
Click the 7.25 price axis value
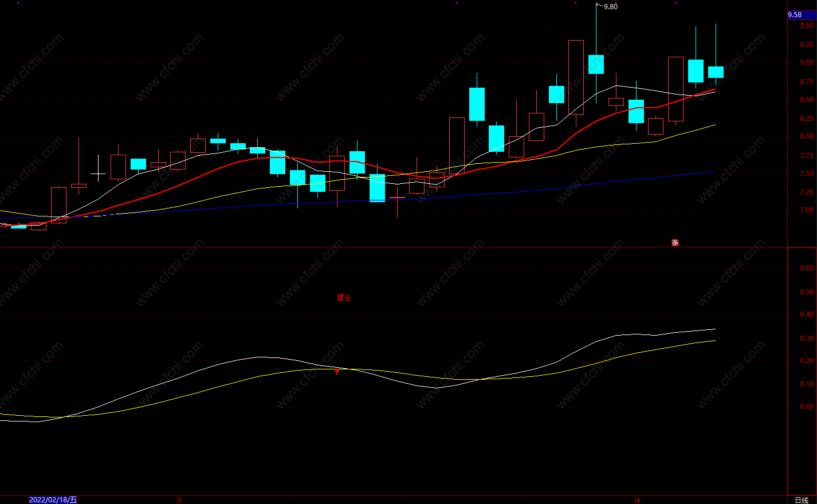tap(807, 192)
